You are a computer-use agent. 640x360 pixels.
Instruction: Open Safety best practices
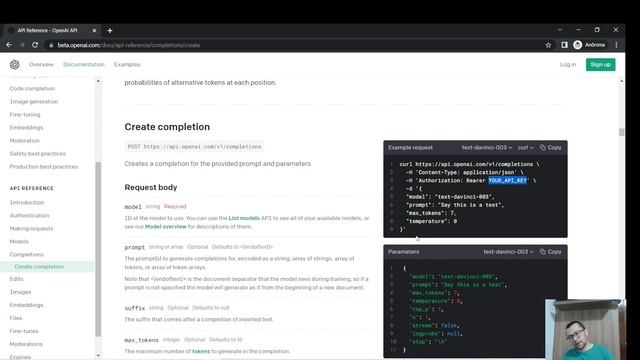[38, 154]
